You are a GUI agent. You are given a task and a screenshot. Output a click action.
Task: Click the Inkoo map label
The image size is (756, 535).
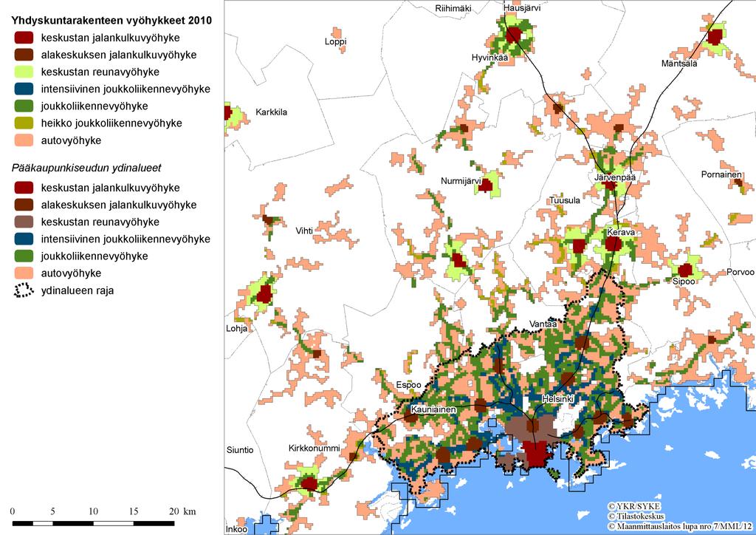pyautogui.click(x=237, y=529)
